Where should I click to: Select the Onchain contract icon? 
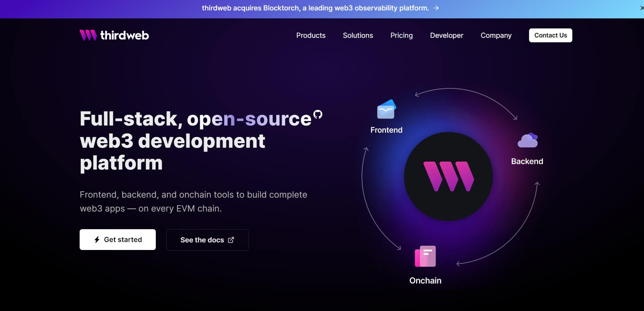[x=425, y=256]
